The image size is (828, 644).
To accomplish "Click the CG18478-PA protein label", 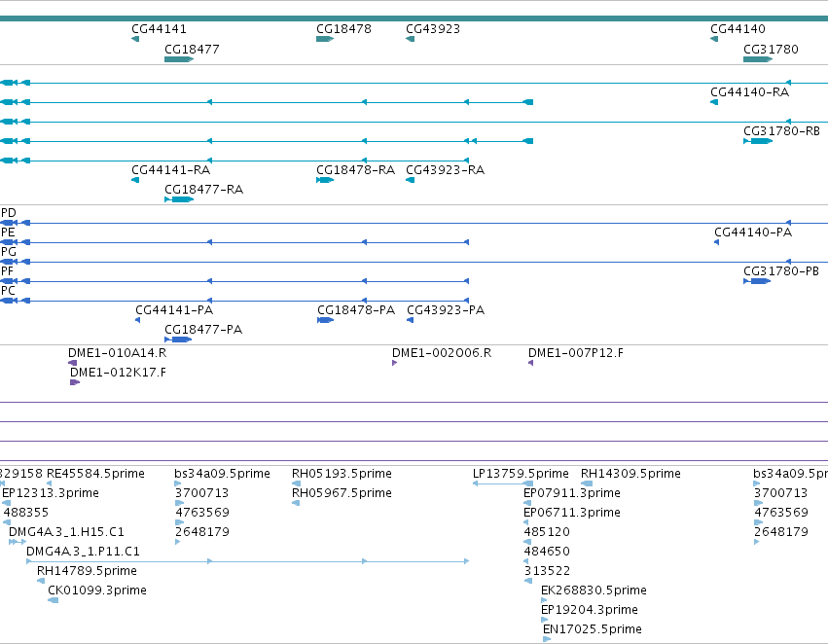I will [356, 310].
